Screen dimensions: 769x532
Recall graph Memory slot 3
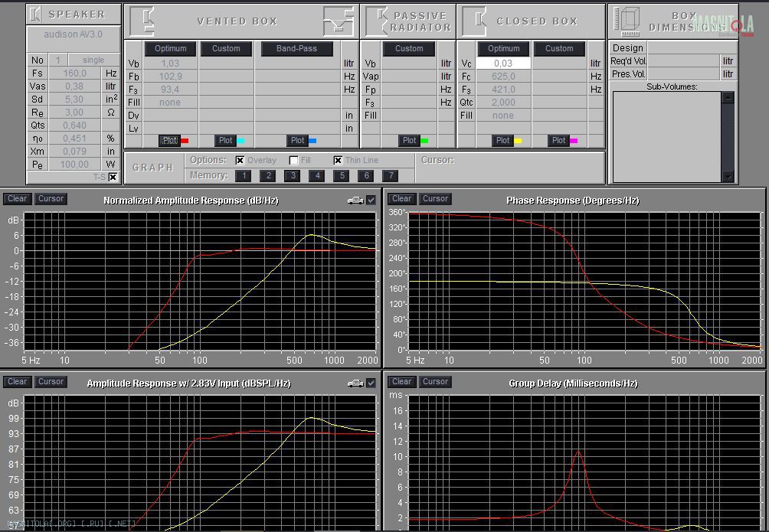293,175
